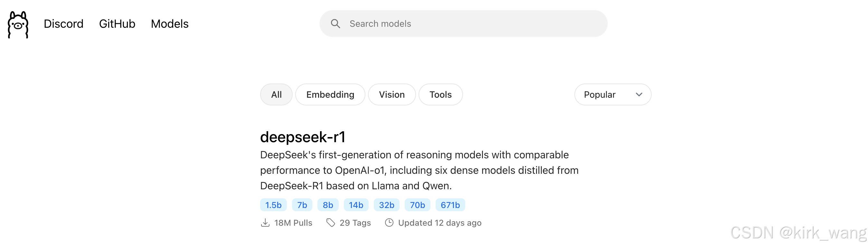Image resolution: width=868 pixels, height=247 pixels.
Task: Filter by Tools models
Action: coord(440,94)
